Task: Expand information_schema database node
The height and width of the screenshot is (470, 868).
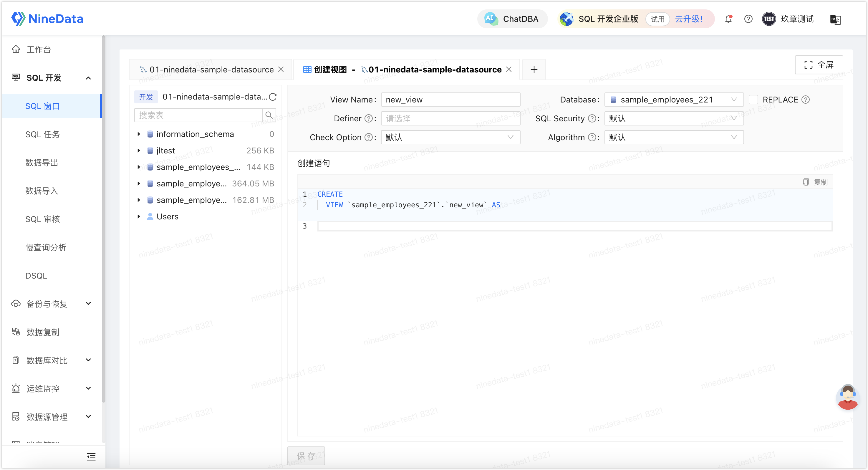Action: point(139,134)
